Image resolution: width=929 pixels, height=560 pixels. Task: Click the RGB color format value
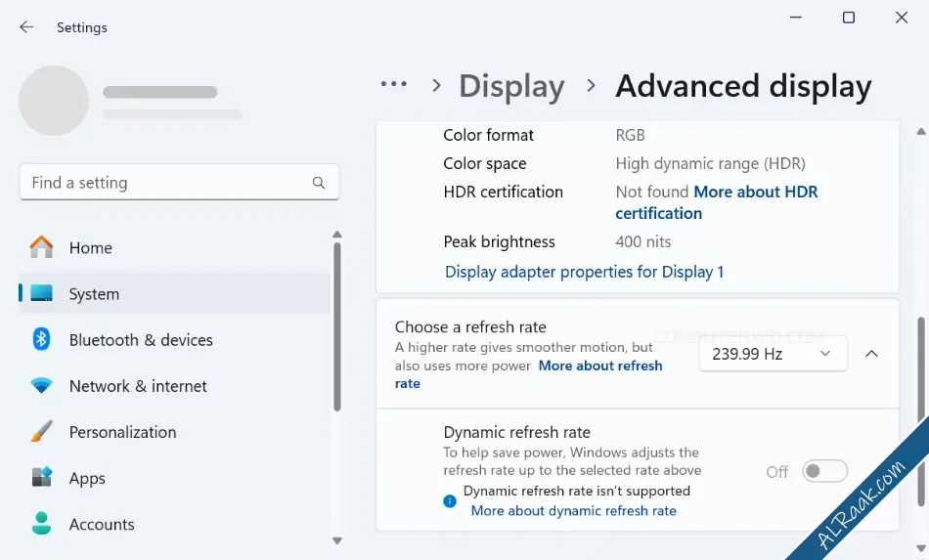[x=630, y=135]
